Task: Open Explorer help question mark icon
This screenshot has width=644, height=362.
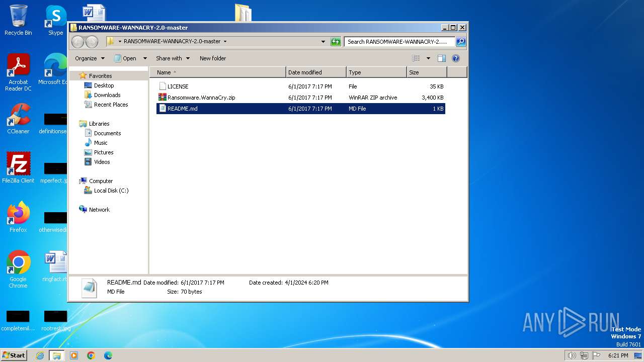Action: pyautogui.click(x=456, y=58)
